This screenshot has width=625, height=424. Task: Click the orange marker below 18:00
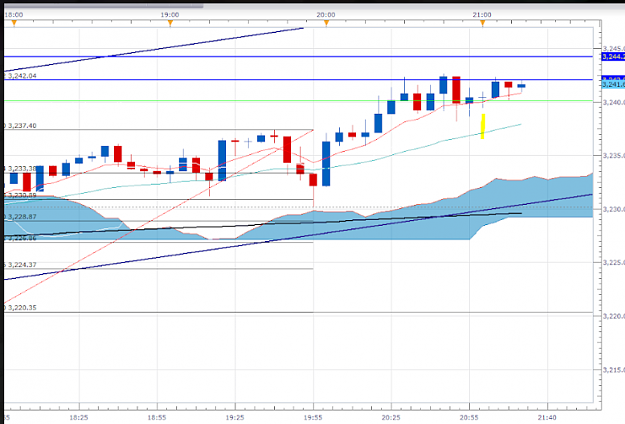pos(14,23)
